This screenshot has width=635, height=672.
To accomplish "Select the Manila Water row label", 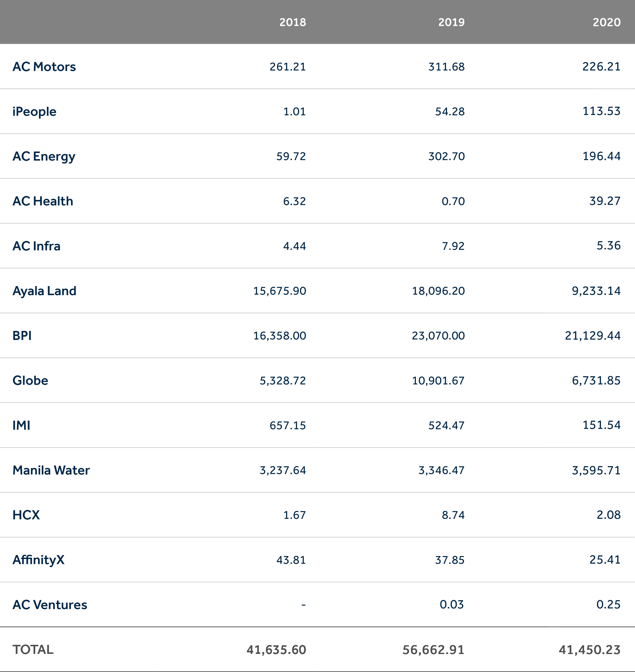I will tap(51, 470).
